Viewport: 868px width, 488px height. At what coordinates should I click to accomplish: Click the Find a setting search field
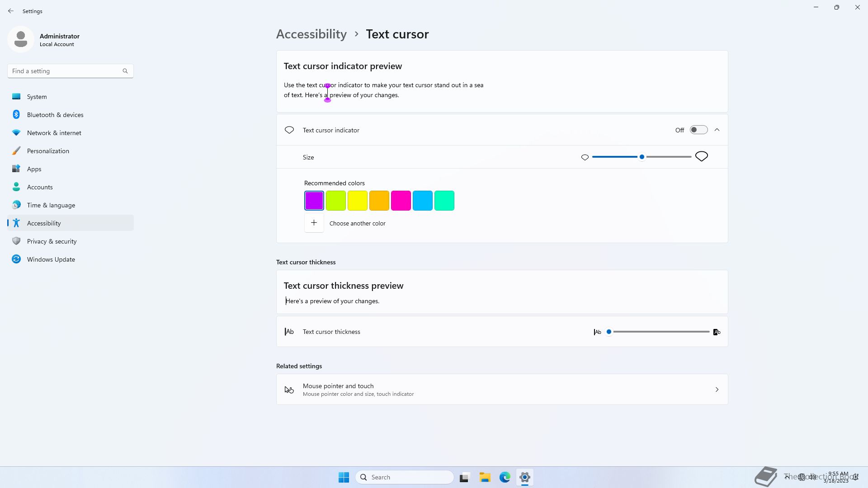click(66, 71)
